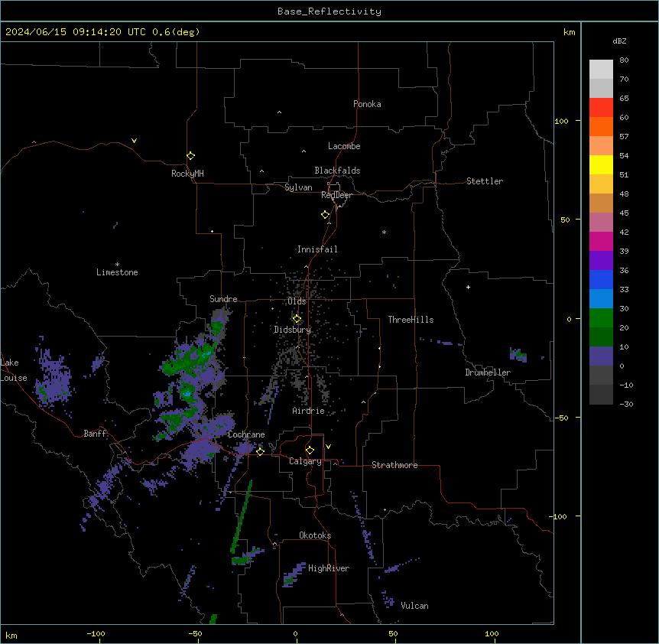
Task: Click the Banff map label
Action: [x=95, y=434]
